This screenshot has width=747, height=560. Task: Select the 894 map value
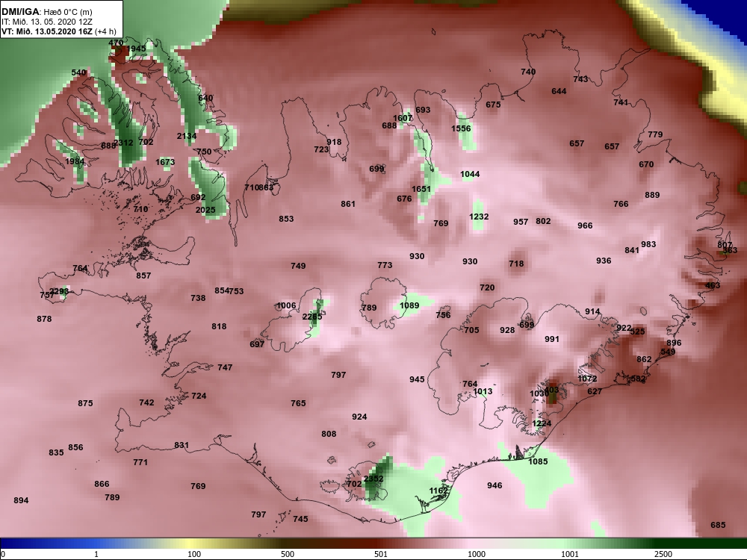[x=21, y=500]
